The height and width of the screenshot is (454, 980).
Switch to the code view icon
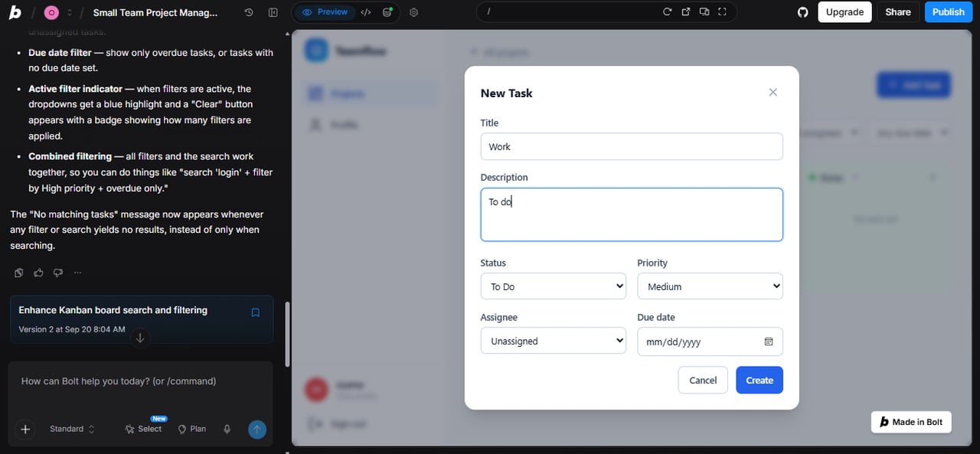point(366,12)
